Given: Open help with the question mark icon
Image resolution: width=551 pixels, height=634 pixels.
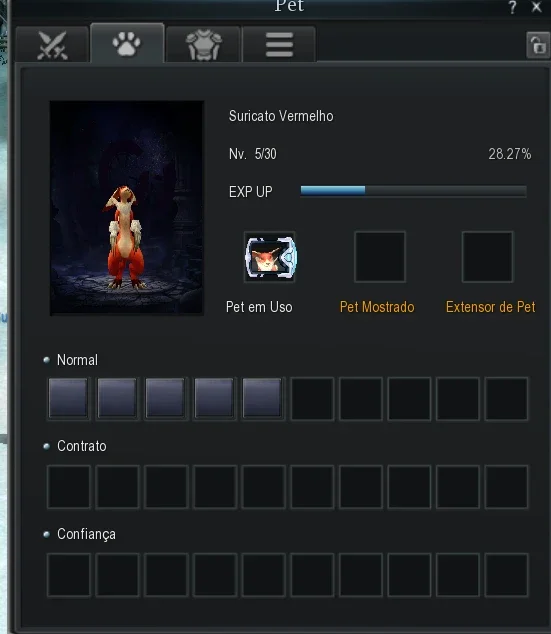Looking at the screenshot, I should pos(512,7).
